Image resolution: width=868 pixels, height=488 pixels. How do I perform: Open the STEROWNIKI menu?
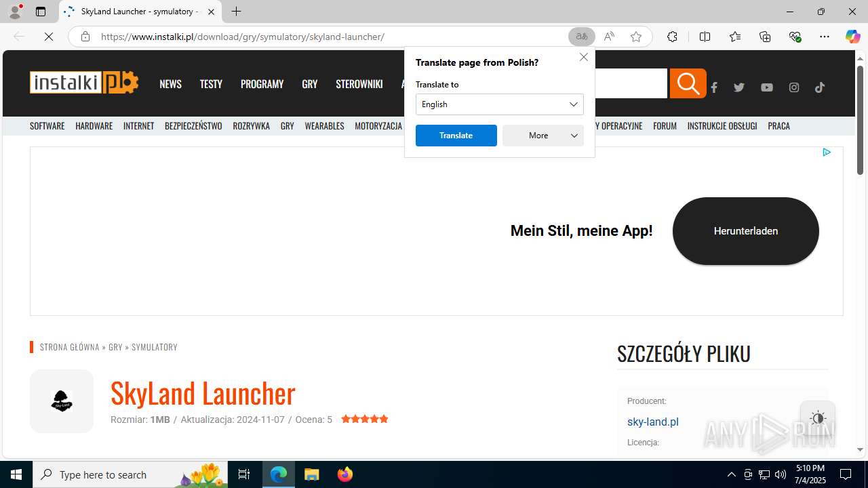359,84
